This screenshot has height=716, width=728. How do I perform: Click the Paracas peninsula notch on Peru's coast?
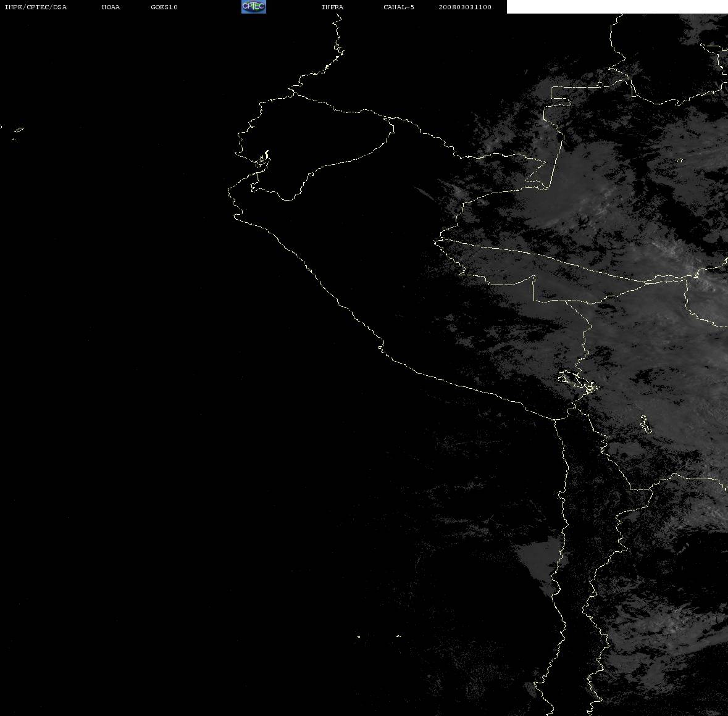[x=381, y=346]
